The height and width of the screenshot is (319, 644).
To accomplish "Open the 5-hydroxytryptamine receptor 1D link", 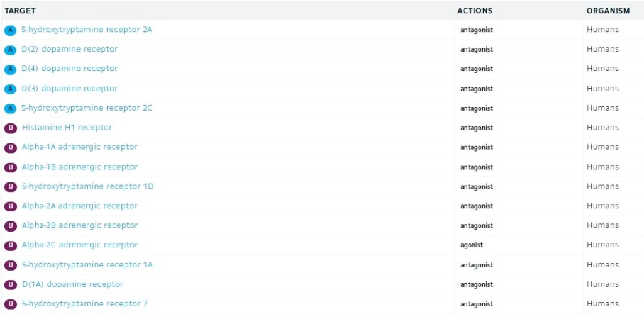I will (87, 186).
